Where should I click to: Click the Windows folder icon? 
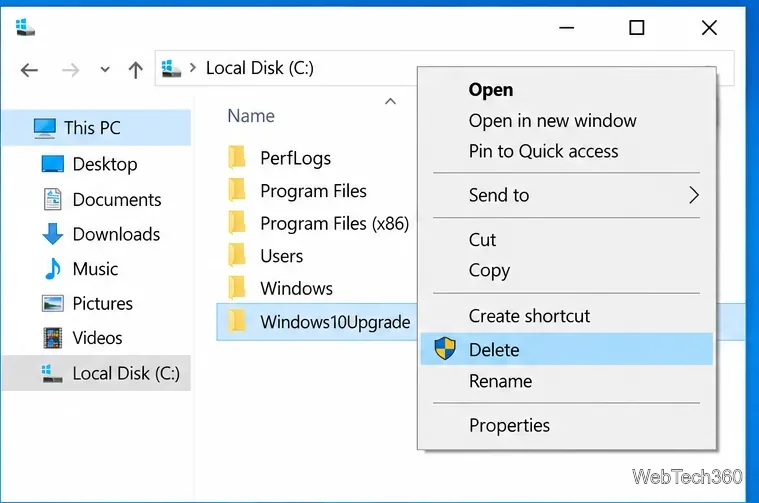[x=237, y=288]
